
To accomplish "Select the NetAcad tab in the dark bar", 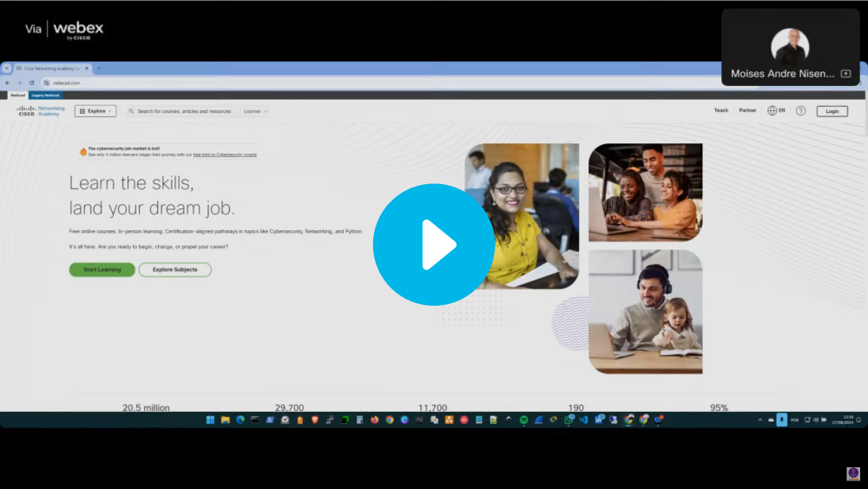I will click(x=17, y=96).
